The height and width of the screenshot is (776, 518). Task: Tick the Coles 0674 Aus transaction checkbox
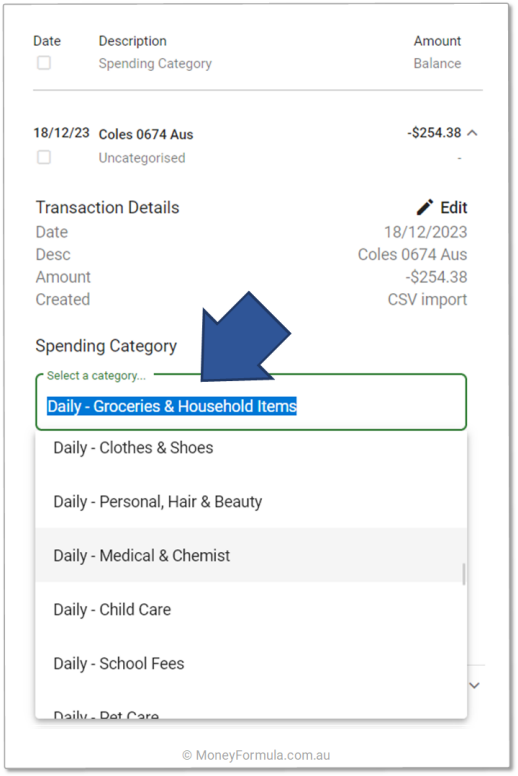tap(44, 157)
